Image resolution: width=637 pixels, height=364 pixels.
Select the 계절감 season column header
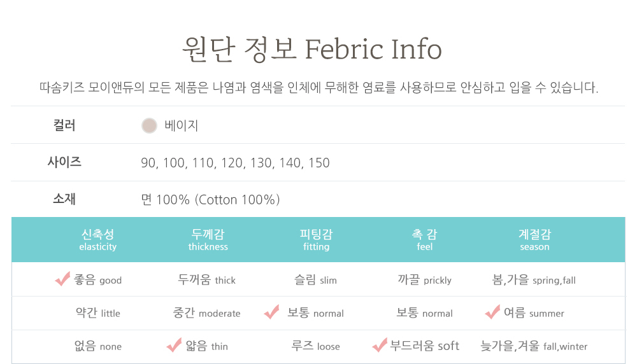(534, 240)
